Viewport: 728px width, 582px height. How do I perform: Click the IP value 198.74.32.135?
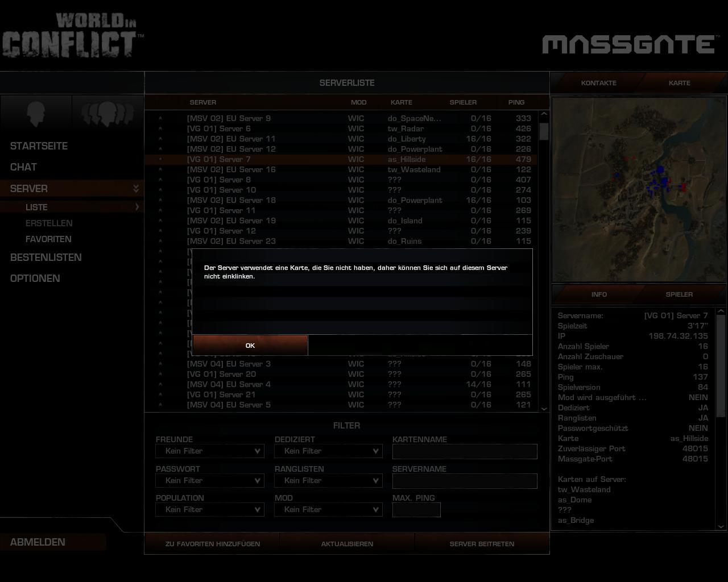point(678,336)
